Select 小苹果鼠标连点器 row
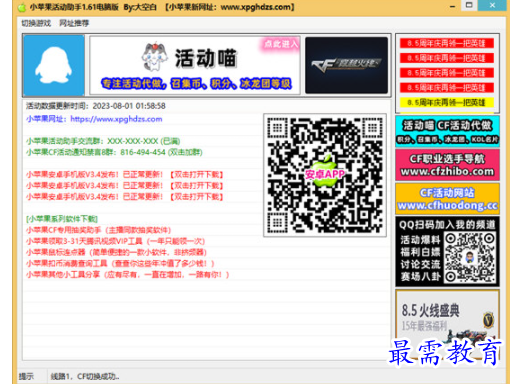 point(116,252)
